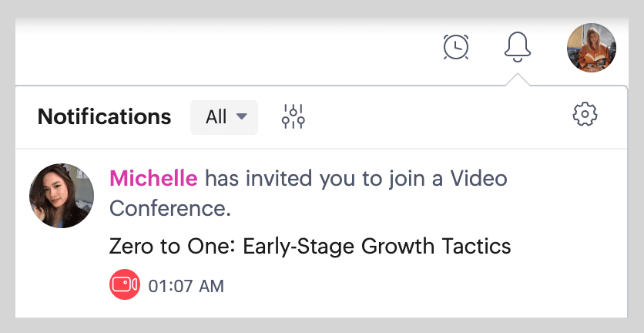Image resolution: width=644 pixels, height=333 pixels.
Task: Expand the All notifications filter dropdown
Action: tap(223, 117)
